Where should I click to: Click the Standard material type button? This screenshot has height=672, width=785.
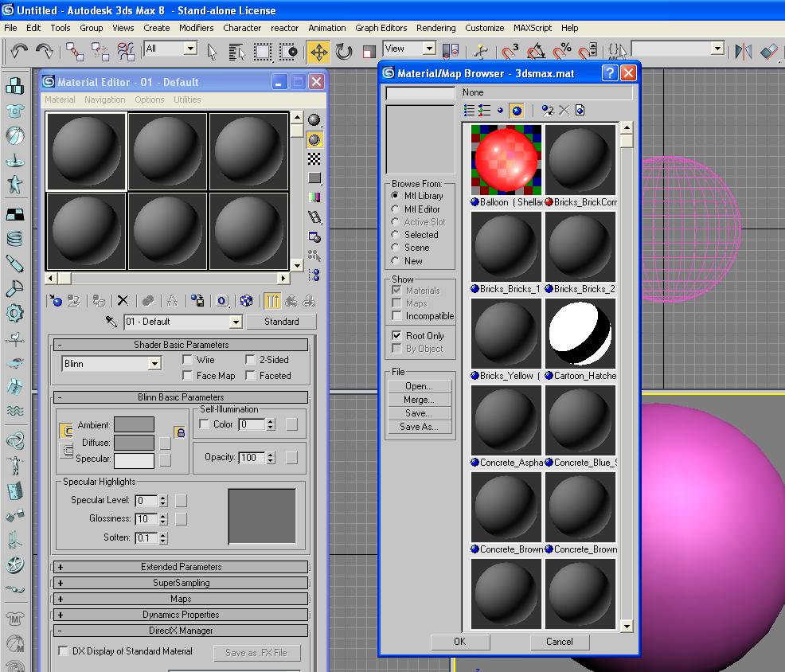pyautogui.click(x=281, y=322)
